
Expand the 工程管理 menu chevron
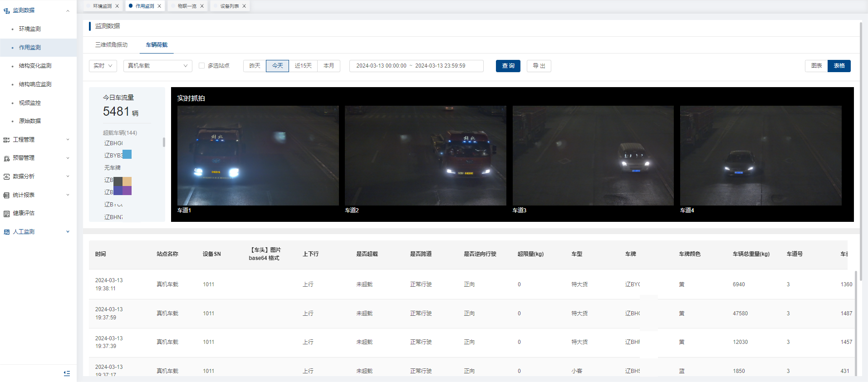click(x=68, y=140)
